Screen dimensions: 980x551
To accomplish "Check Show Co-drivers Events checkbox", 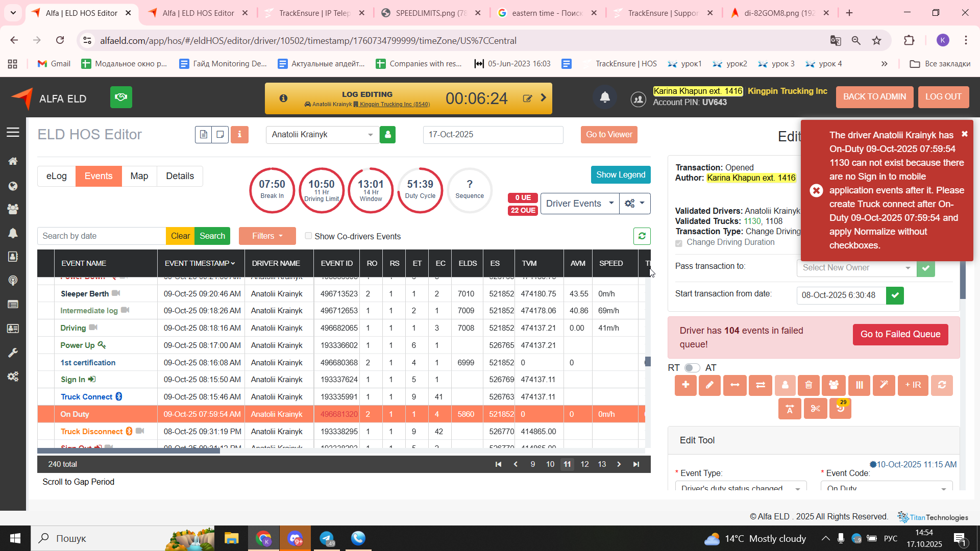I will 308,236.
